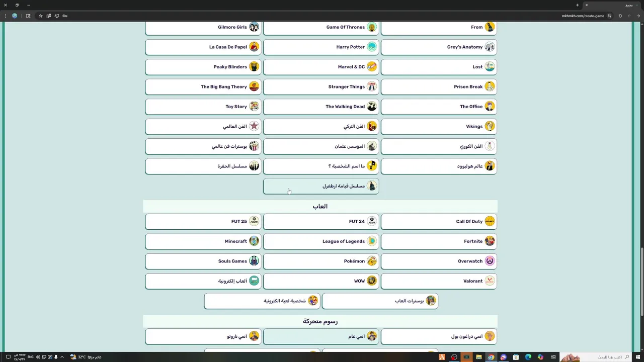Click the Marvel & DC icon
This screenshot has height=362, width=644.
click(372, 67)
